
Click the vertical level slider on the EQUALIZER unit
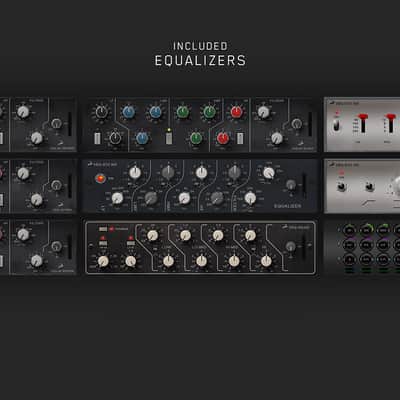tap(304, 184)
